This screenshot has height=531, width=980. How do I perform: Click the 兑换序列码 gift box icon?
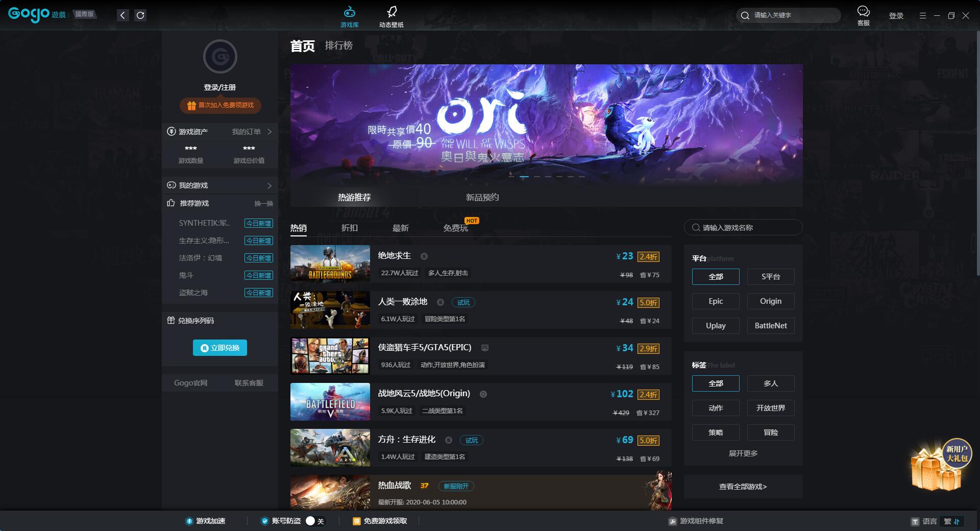point(171,320)
